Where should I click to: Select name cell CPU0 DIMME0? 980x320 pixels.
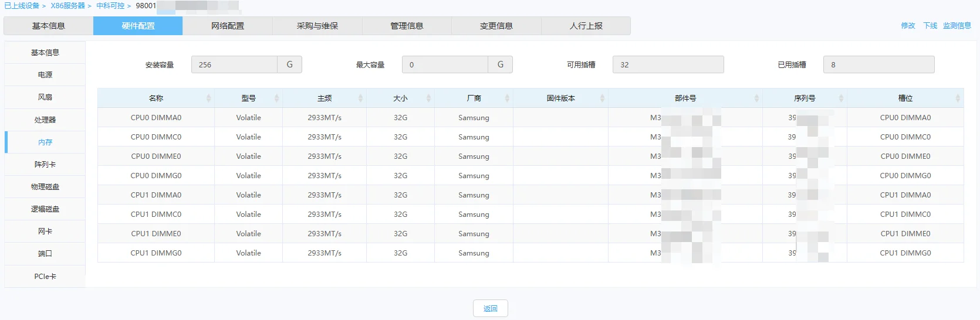pyautogui.click(x=156, y=156)
